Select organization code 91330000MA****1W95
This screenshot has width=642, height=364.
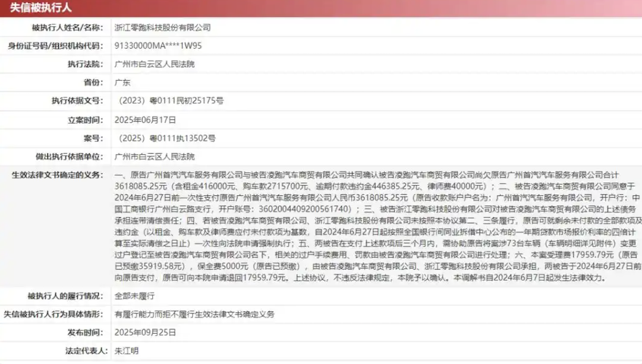pos(158,46)
